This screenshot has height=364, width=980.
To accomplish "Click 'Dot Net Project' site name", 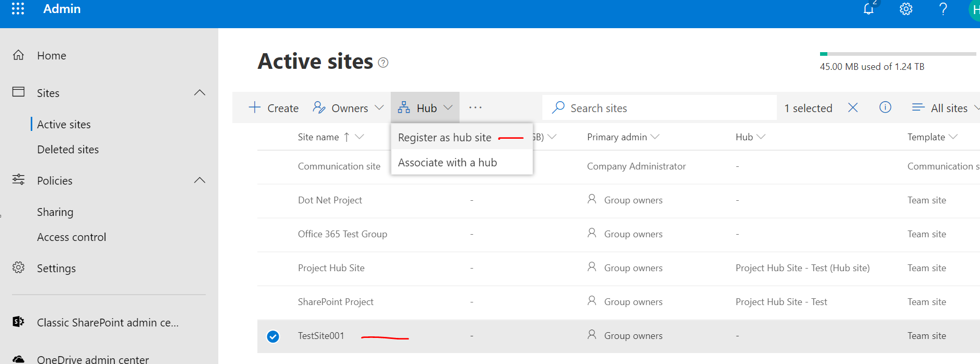I will point(330,200).
